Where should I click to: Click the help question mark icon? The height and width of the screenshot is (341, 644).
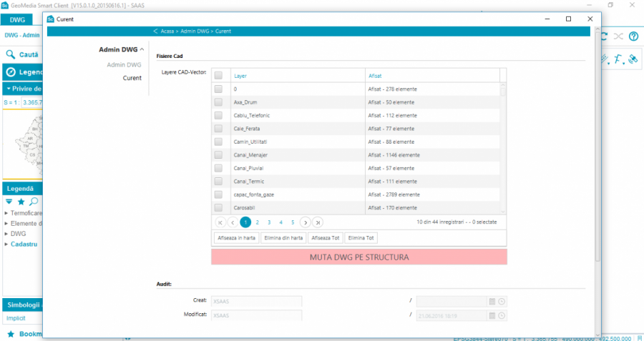(x=633, y=36)
